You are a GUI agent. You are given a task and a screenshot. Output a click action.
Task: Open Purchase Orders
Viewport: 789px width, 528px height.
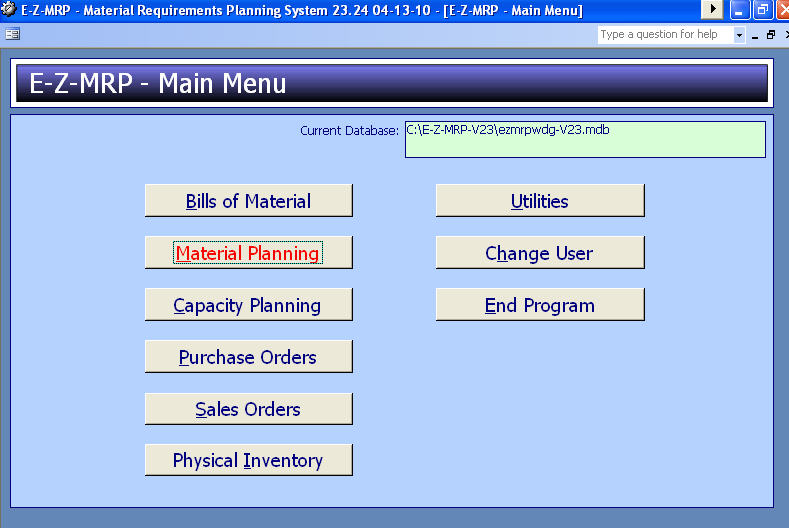click(249, 356)
